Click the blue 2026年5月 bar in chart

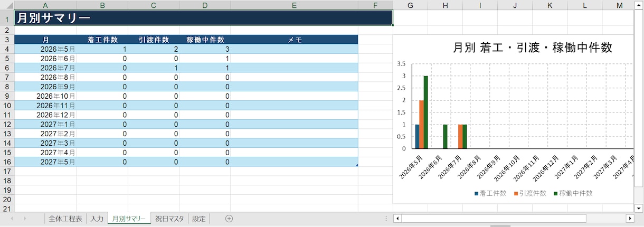[418, 137]
